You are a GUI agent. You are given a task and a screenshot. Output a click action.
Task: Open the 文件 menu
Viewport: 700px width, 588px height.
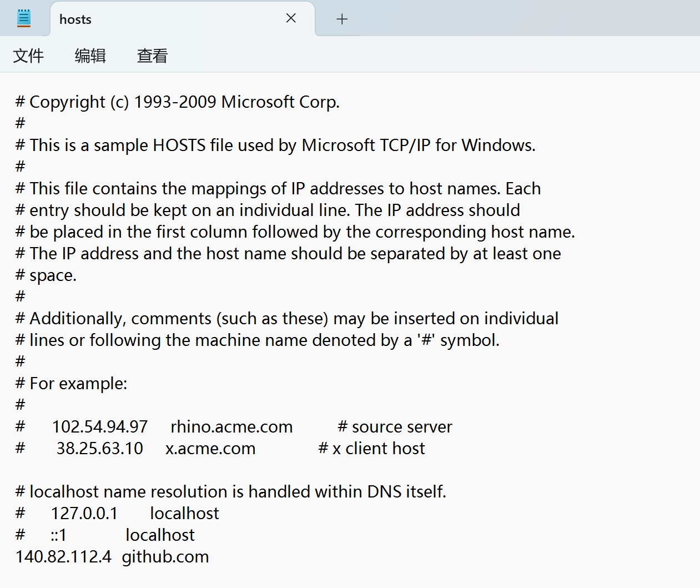(28, 56)
